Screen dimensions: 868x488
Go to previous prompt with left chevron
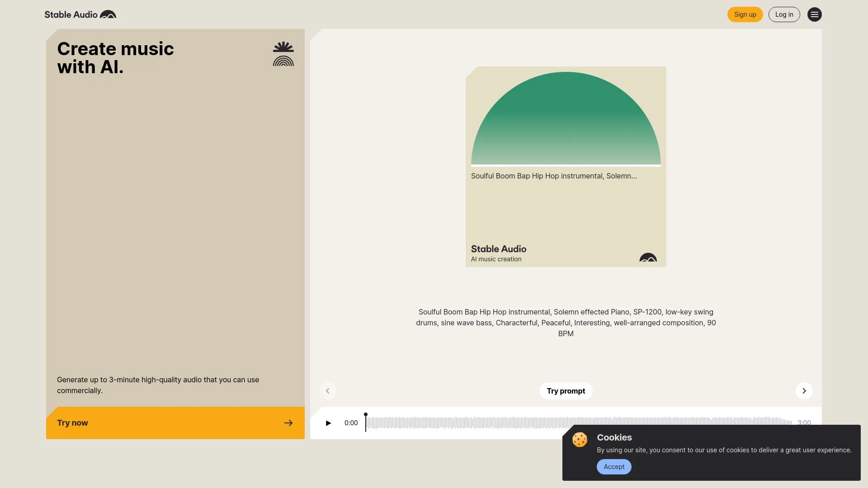(328, 391)
